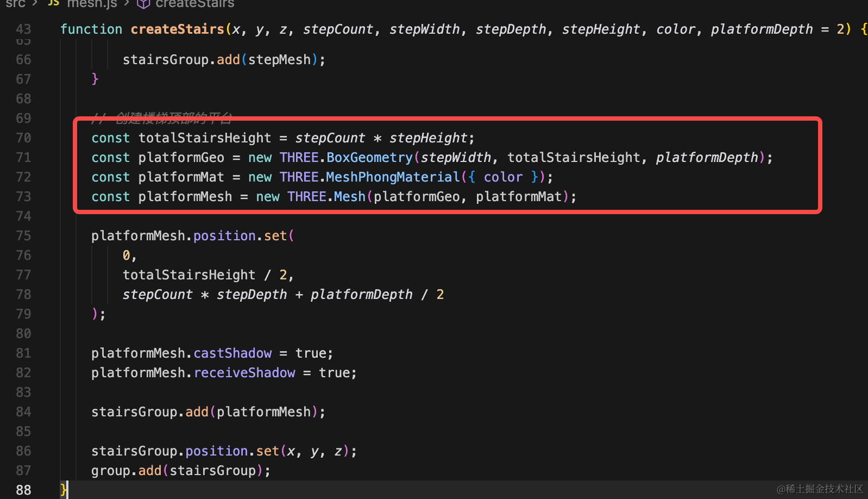Open the mesh.js breadcrumb item
The height and width of the screenshot is (499, 868).
(92, 4)
